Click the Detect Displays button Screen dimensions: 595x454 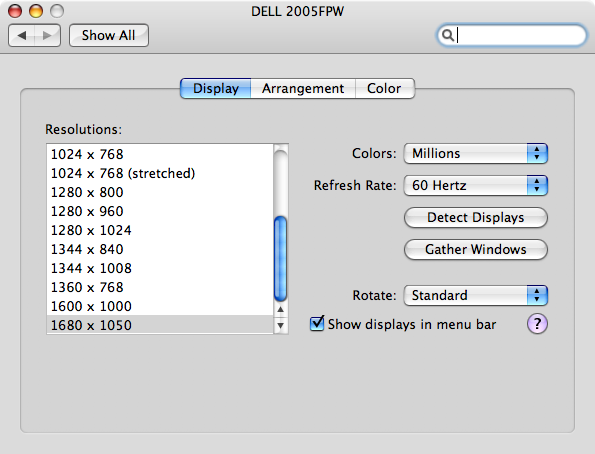(x=476, y=218)
